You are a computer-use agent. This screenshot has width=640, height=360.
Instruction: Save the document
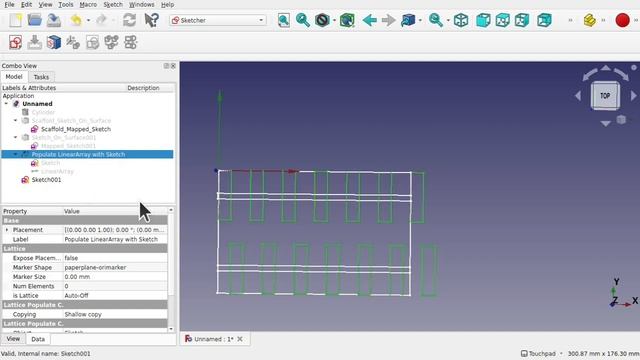[x=53, y=20]
